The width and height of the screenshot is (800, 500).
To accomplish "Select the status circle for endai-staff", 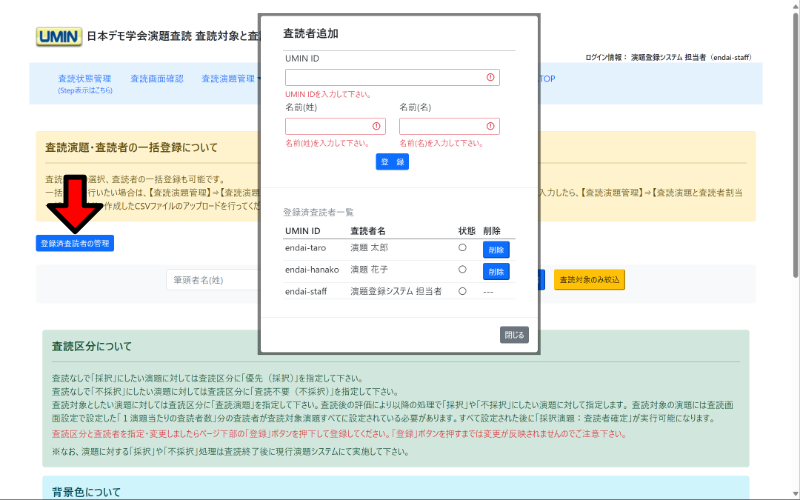I will click(462, 291).
